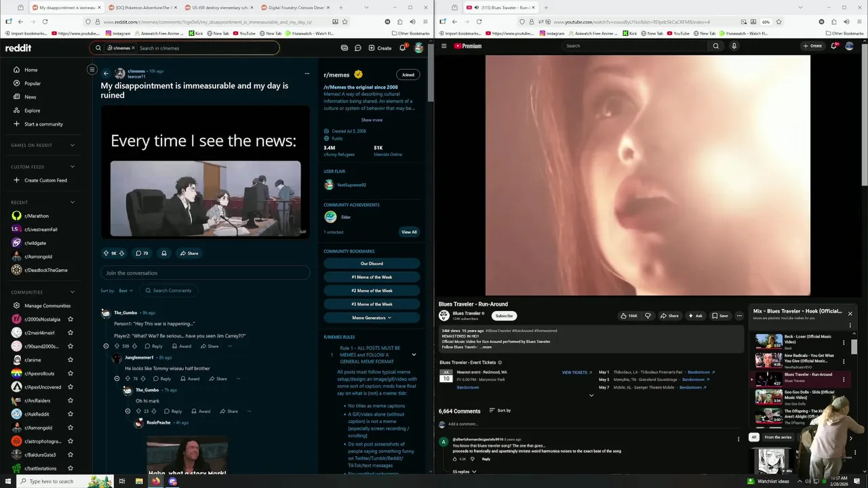Click Mix playlist panel scrollbar
The image size is (868, 488).
pos(854,346)
